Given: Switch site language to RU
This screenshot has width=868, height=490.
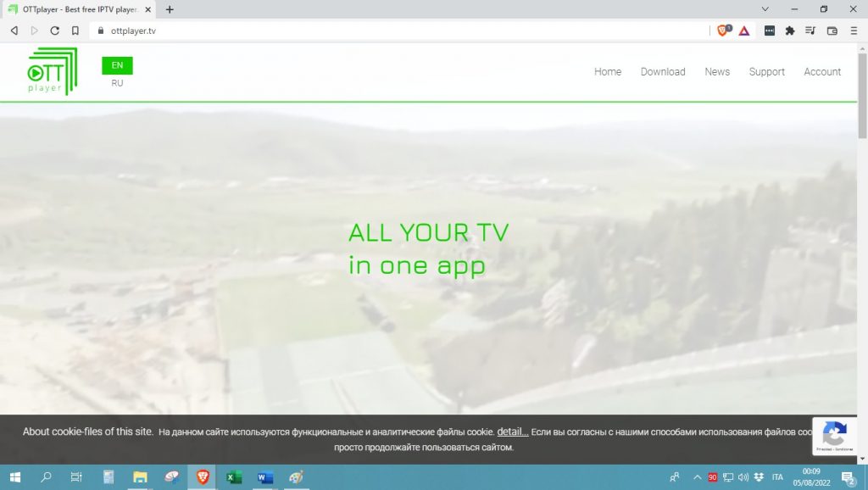Looking at the screenshot, I should pyautogui.click(x=117, y=83).
